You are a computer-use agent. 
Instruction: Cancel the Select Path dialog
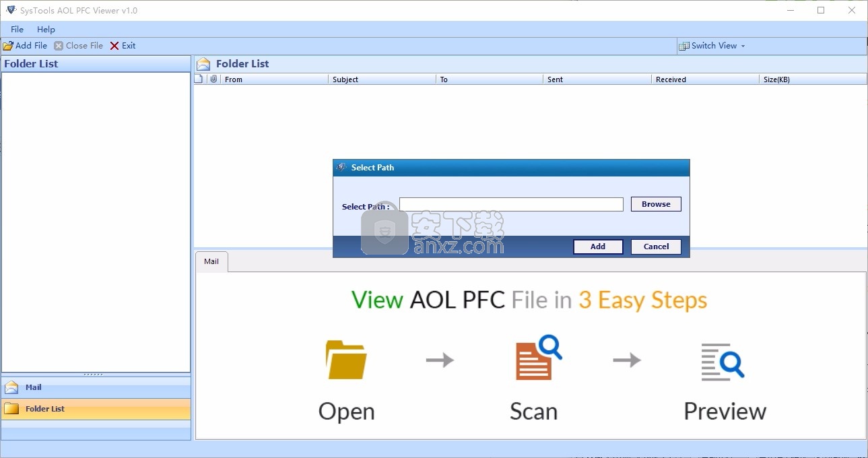[656, 247]
